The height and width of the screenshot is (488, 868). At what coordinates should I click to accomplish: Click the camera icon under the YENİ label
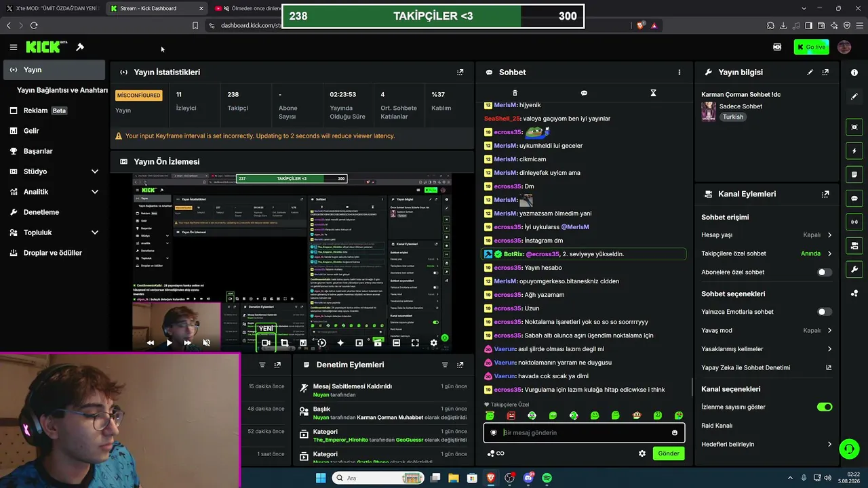coord(266,343)
